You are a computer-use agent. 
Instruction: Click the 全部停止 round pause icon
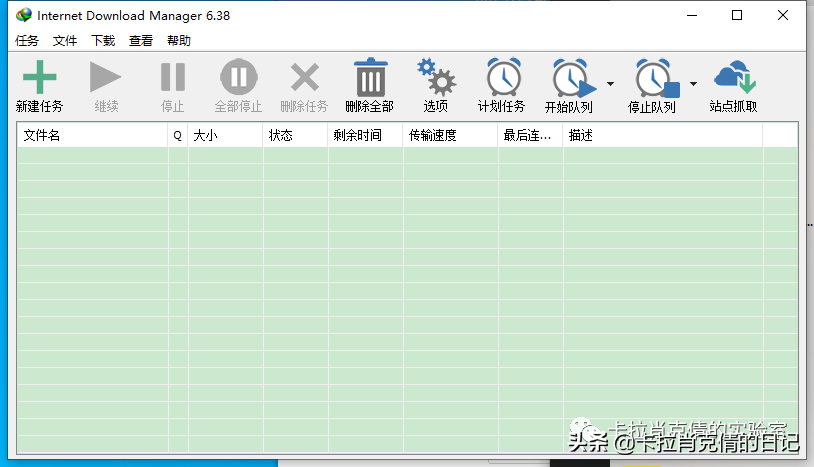tap(239, 77)
